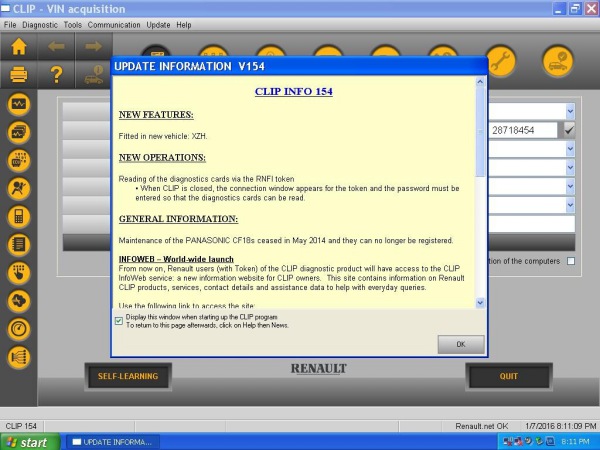This screenshot has width=600, height=450.
Task: Expand the dropdown just below 28718454 field
Action: point(570,149)
